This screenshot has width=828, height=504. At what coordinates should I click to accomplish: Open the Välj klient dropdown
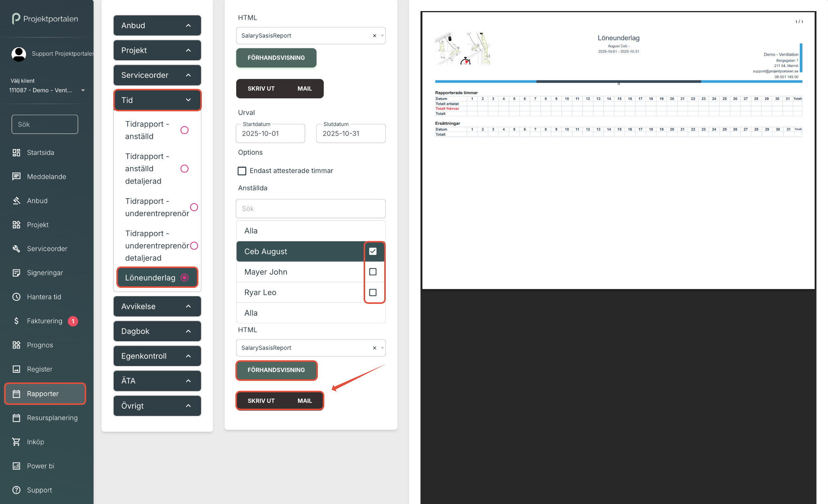pos(47,90)
